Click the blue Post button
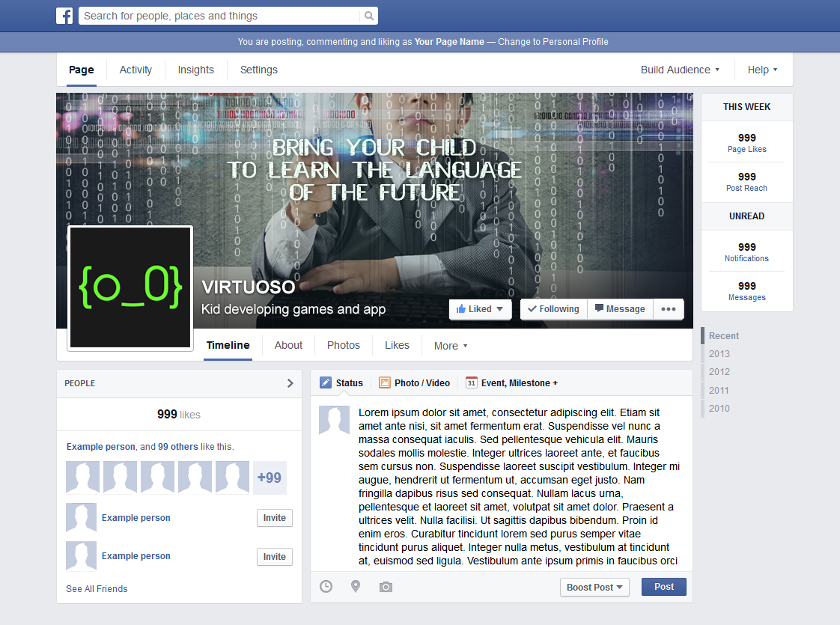This screenshot has width=840, height=625. tap(664, 587)
